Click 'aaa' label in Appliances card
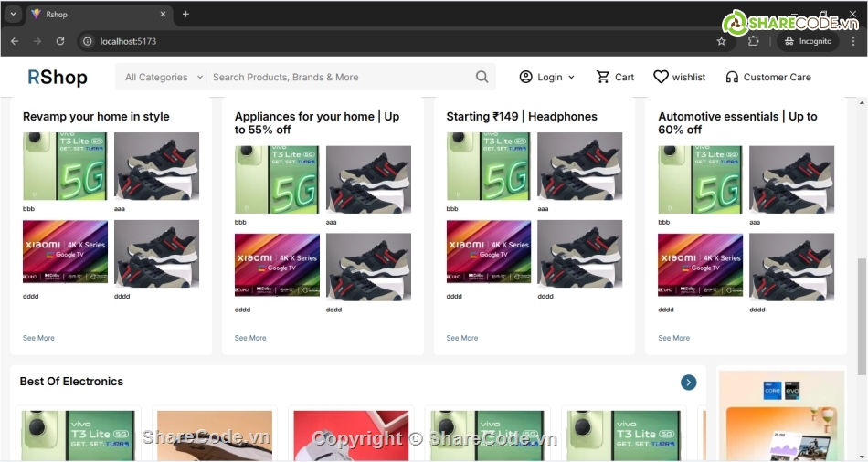 click(331, 223)
